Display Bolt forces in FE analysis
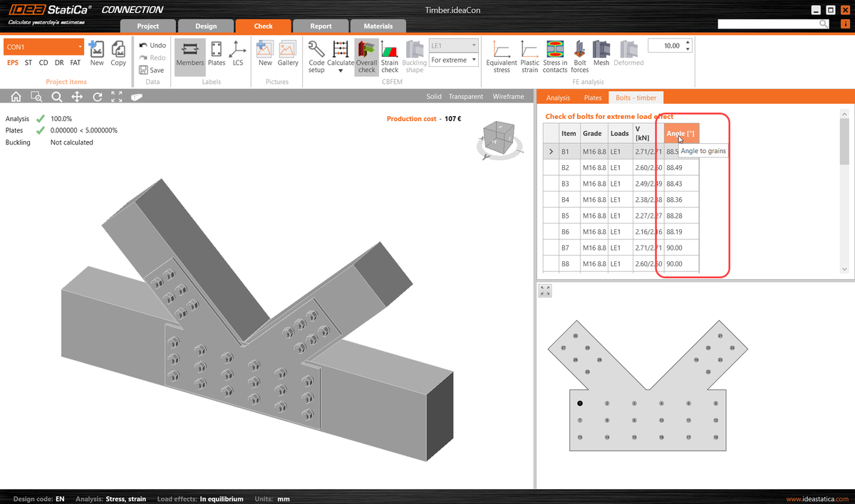The width and height of the screenshot is (855, 504). [x=579, y=56]
